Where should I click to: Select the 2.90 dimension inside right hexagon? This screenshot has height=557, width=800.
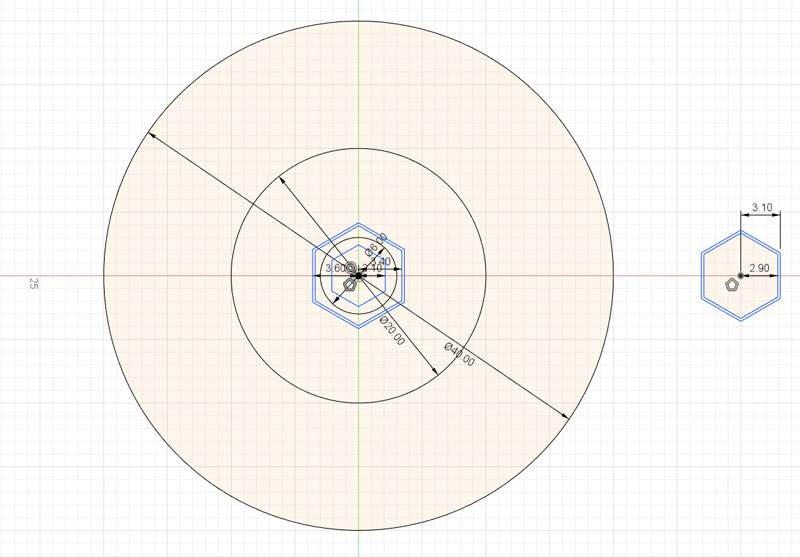(759, 270)
